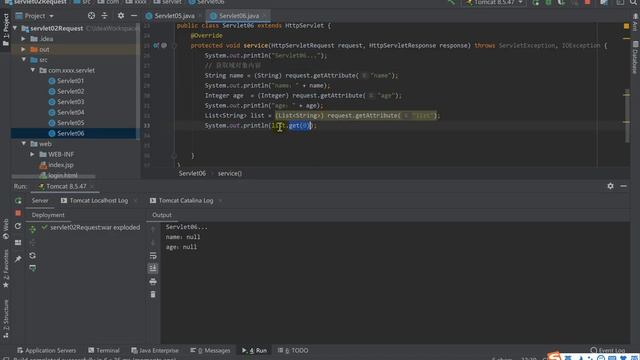Collapse com.xxxx.servlet package
This screenshot has width=640, height=360.
pos(33,70)
